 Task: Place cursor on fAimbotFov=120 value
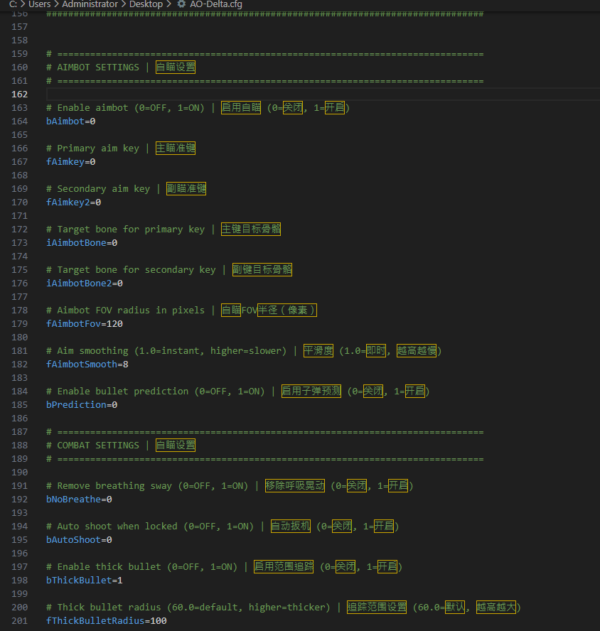tap(84, 324)
